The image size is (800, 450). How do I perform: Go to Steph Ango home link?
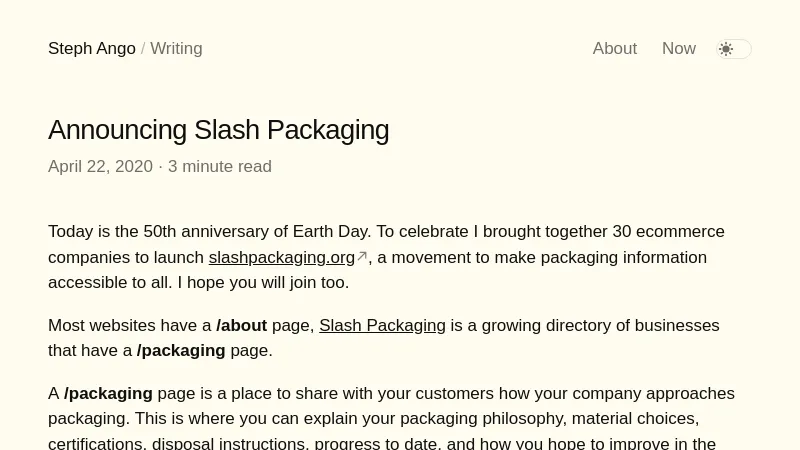tap(91, 49)
